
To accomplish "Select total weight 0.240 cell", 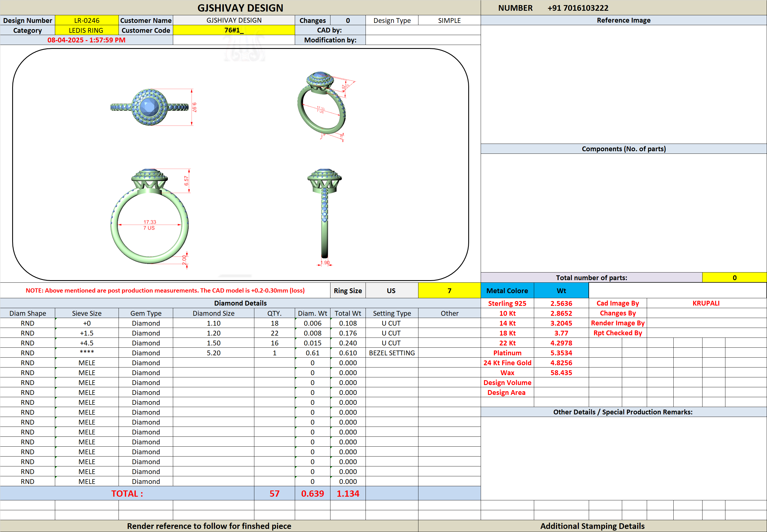I will pyautogui.click(x=348, y=343).
